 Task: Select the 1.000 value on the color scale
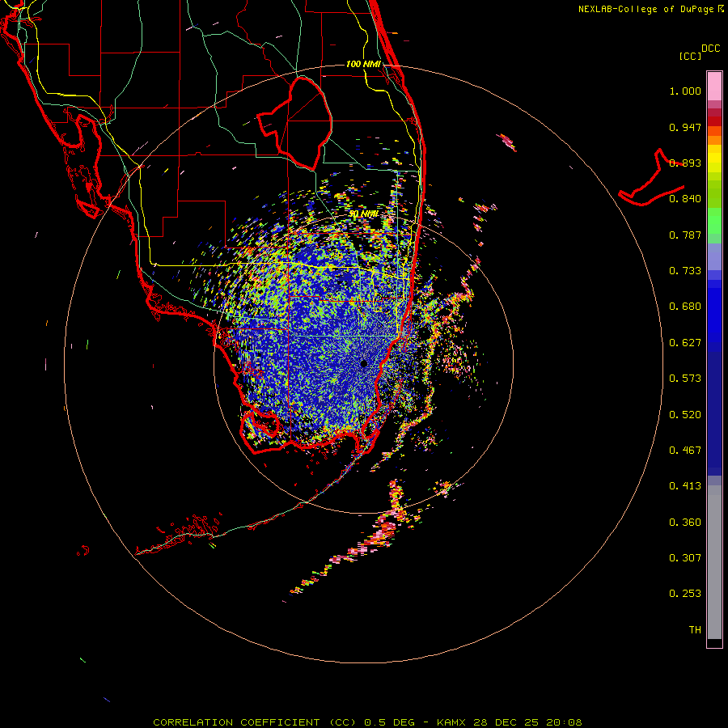pos(685,91)
